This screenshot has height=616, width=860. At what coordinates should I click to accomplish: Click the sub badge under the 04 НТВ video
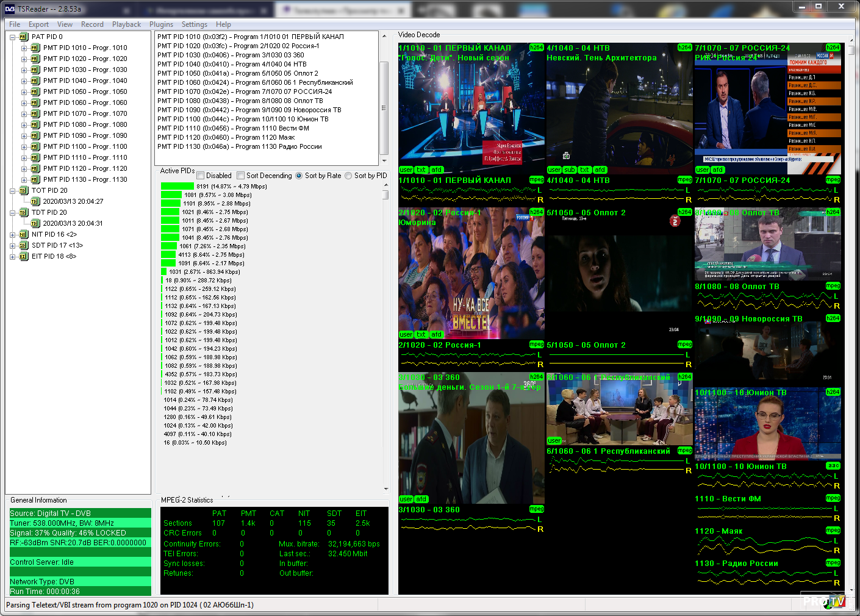(x=570, y=170)
